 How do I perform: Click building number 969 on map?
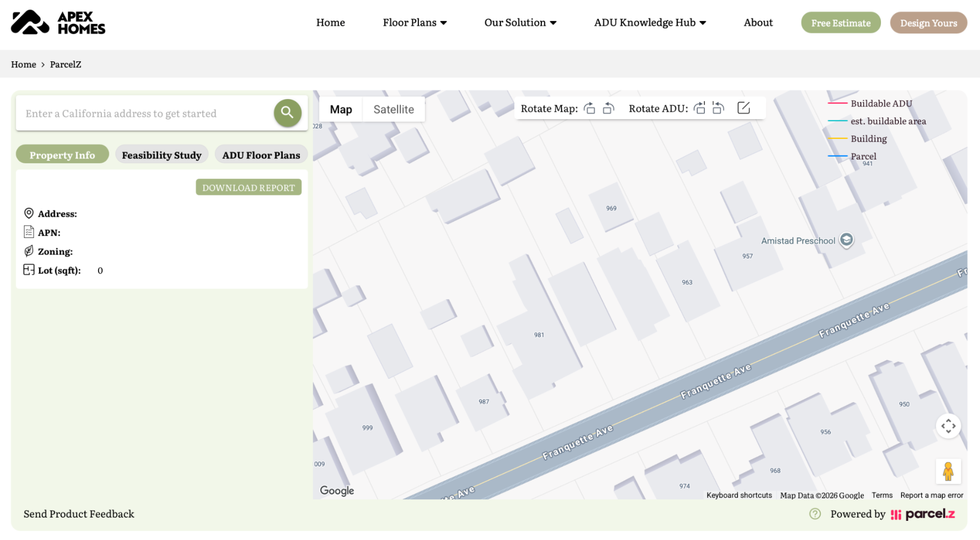(x=611, y=208)
